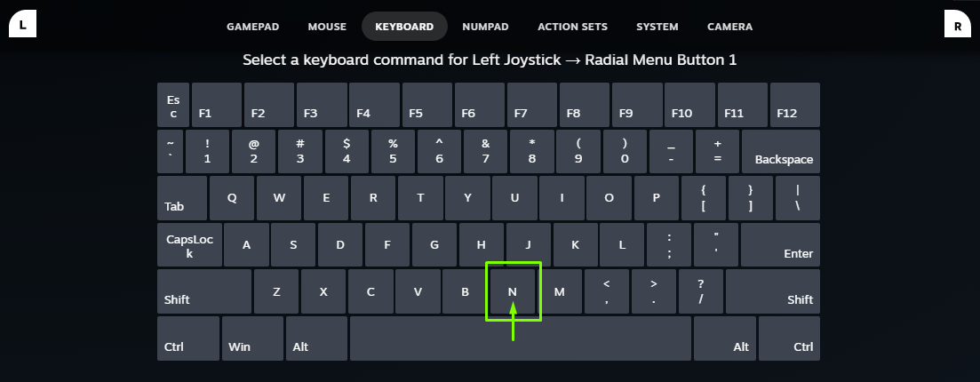The image size is (980, 382).
Task: Pick the Enter key
Action: [x=780, y=244]
